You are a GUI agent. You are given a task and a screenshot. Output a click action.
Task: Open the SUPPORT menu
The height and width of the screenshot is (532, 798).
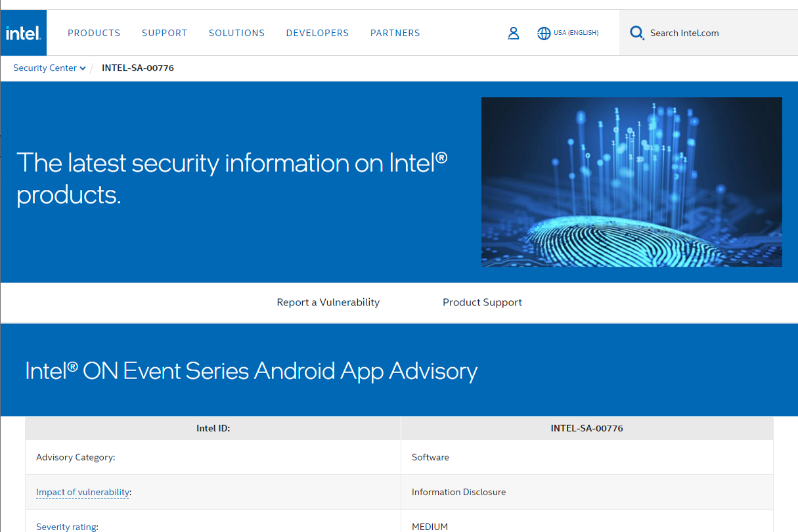tap(164, 33)
